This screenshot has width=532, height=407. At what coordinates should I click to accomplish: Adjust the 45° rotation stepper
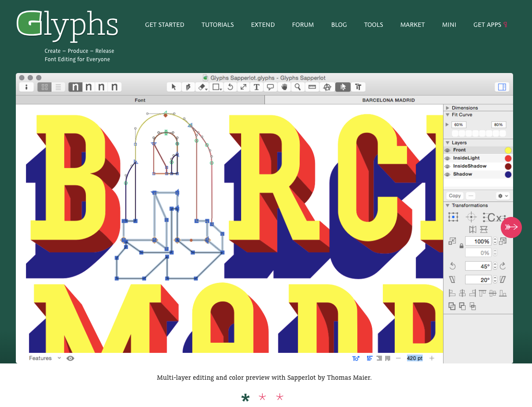[x=495, y=266]
